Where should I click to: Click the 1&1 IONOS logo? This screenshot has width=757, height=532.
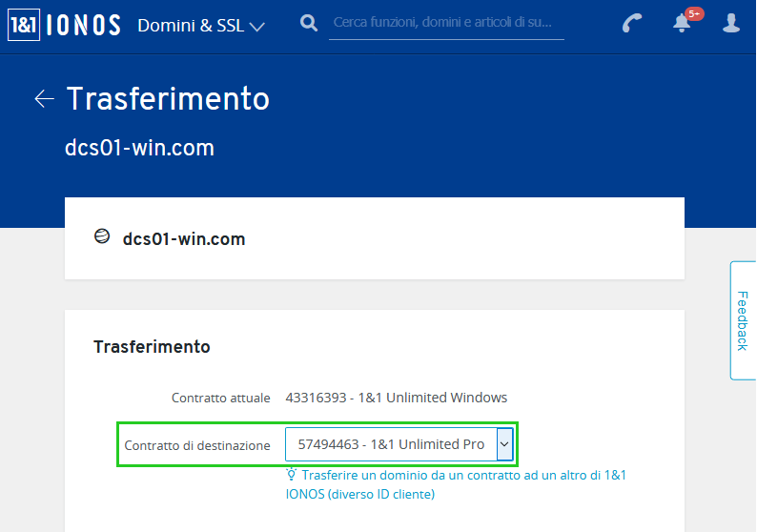click(x=64, y=25)
